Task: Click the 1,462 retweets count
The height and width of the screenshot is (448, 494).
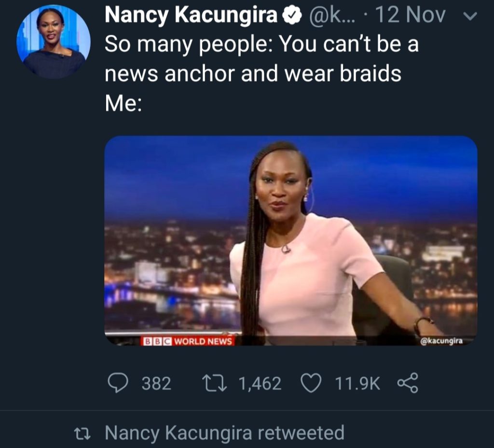Action: (x=260, y=383)
